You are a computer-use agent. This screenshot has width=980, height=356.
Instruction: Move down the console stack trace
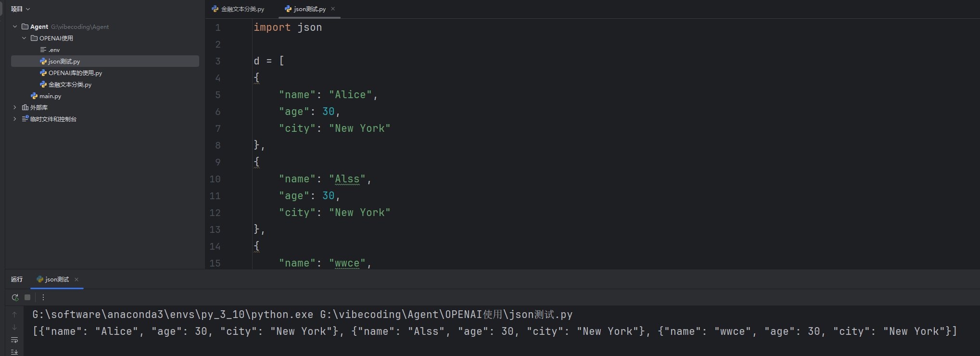14,327
